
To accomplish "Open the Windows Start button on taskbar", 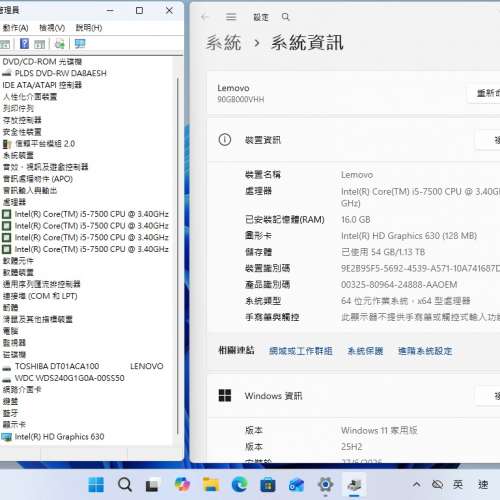I will (x=96, y=484).
